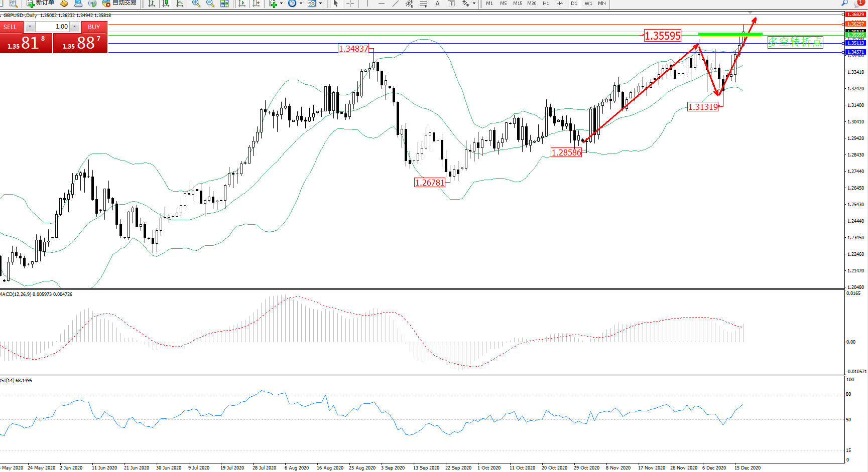Open the periodicity clock dropdown arrow
868x472 pixels.
[301, 4]
